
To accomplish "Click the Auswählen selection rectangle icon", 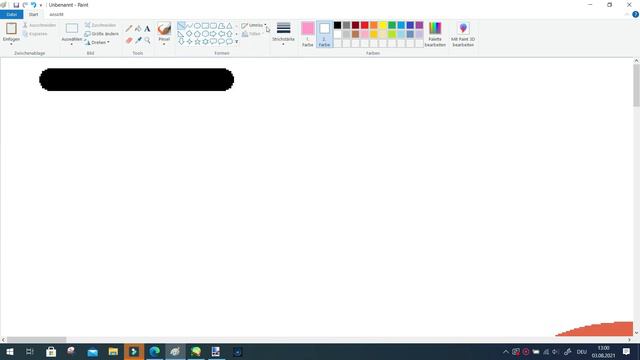I will 72,29.
